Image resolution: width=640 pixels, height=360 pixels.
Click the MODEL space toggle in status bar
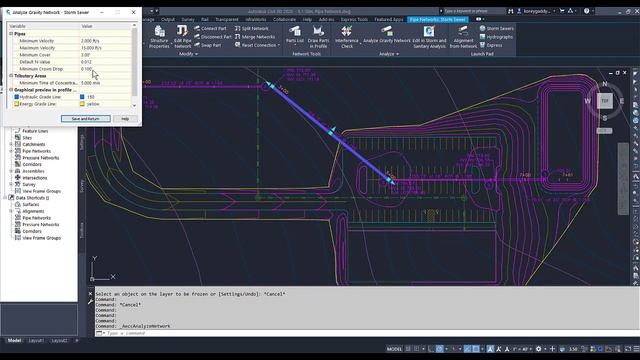tap(394, 349)
